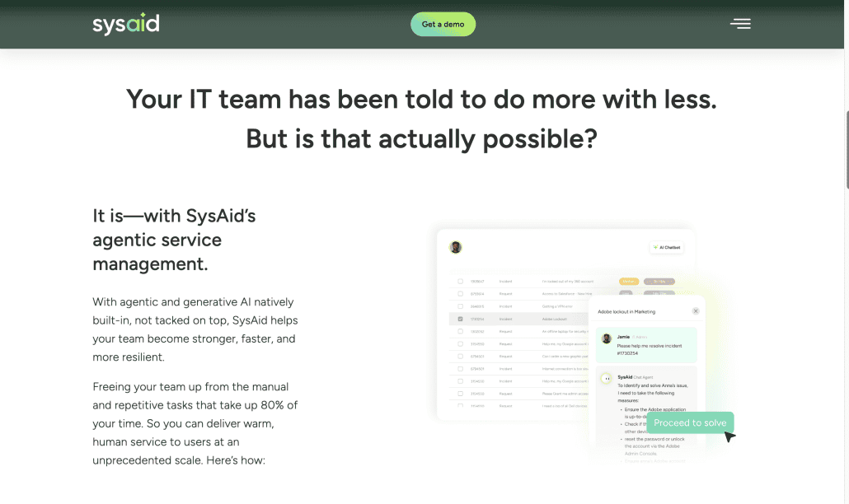Open the hamburger navigation menu
The height and width of the screenshot is (504, 849).
pyautogui.click(x=740, y=24)
